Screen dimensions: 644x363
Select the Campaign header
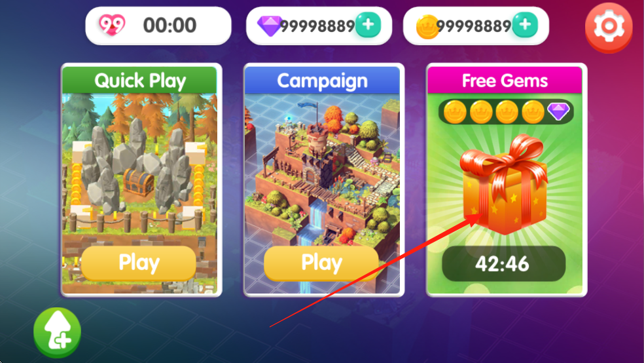(322, 80)
